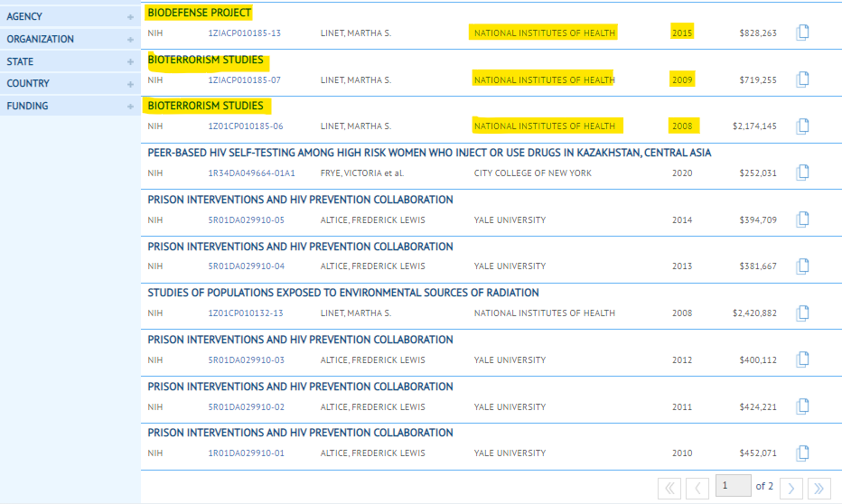Select the $252,031 funding amount
Image resolution: width=842 pixels, height=504 pixels.
pyautogui.click(x=758, y=173)
